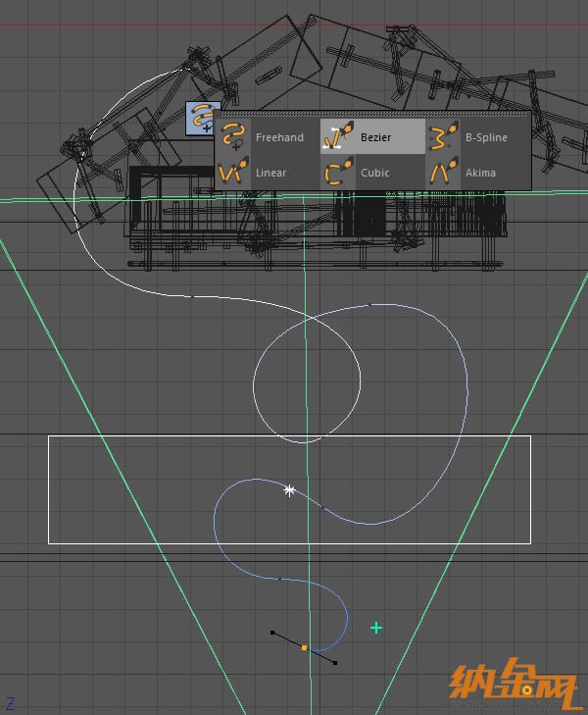Select the Freehand spline icon
The width and height of the screenshot is (588, 715).
[x=233, y=137]
